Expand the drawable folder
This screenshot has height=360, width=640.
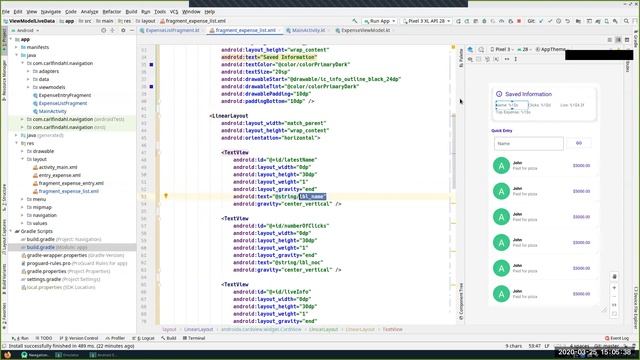[22, 151]
